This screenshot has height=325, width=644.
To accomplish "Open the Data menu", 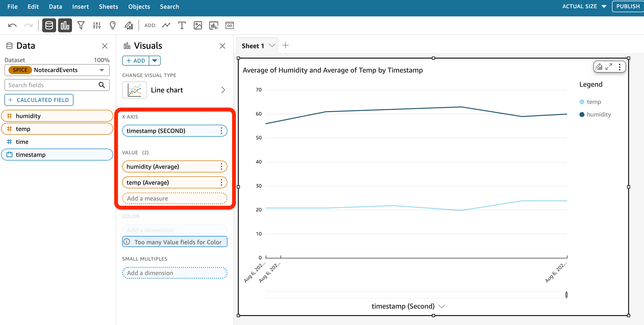I will [56, 7].
